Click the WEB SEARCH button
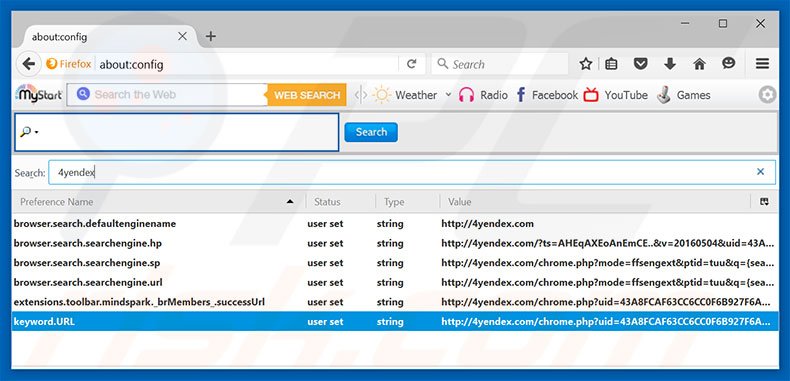This screenshot has height=381, width=790. point(306,95)
